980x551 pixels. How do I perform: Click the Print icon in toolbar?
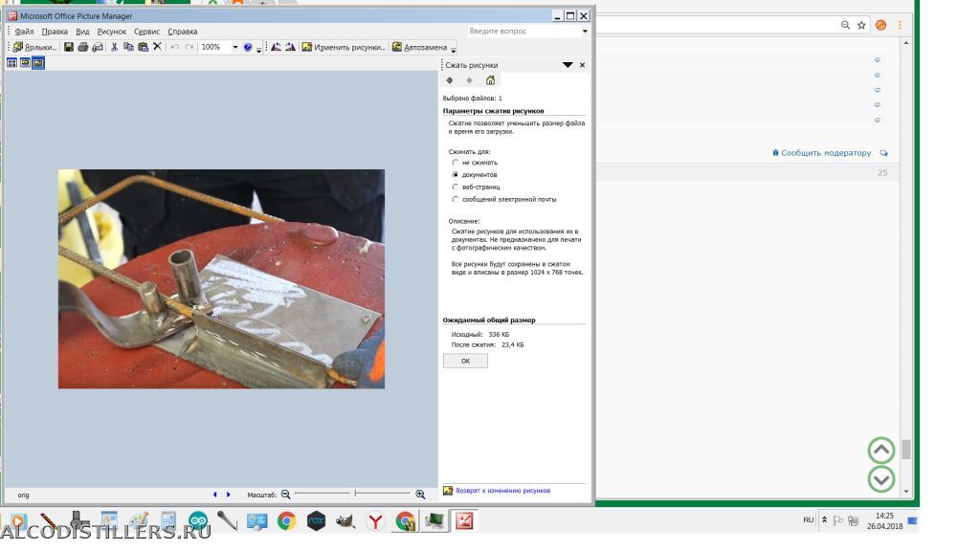(x=83, y=47)
